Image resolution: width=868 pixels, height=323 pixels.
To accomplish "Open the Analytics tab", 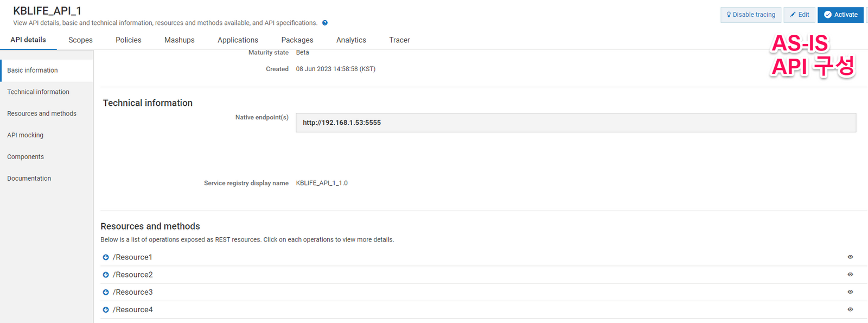I will (351, 40).
